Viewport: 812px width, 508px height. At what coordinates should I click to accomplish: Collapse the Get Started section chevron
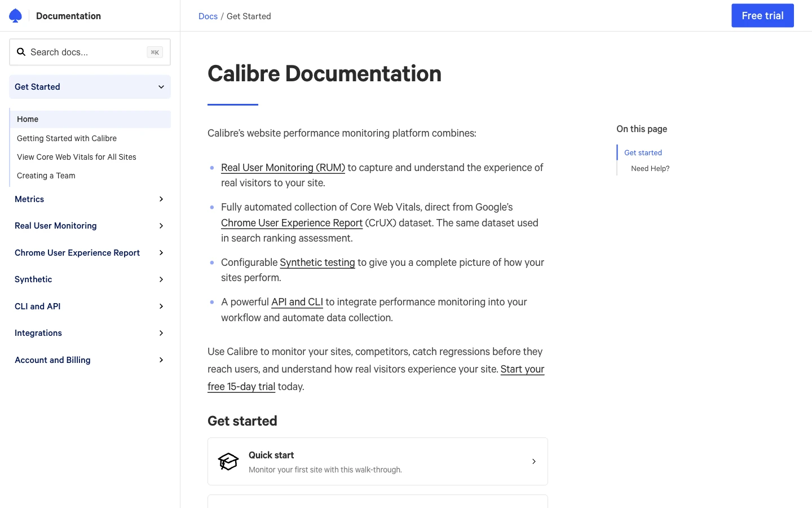pos(161,87)
